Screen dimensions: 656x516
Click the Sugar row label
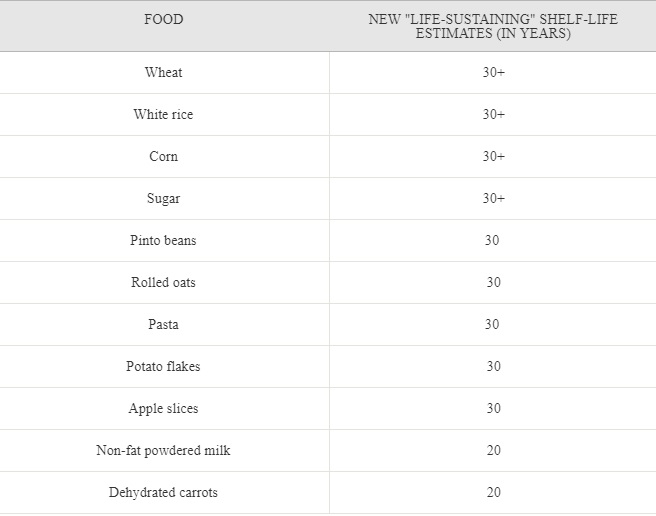[x=164, y=198]
